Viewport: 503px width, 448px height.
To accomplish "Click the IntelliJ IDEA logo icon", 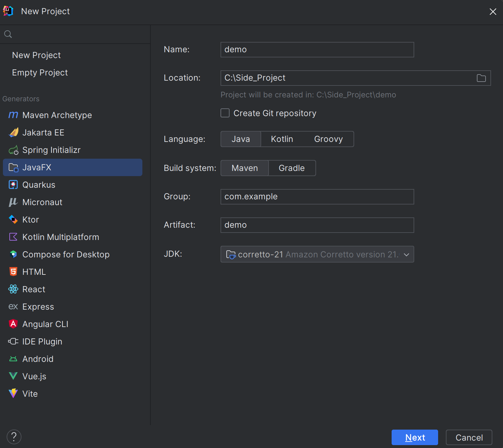I will (x=8, y=11).
